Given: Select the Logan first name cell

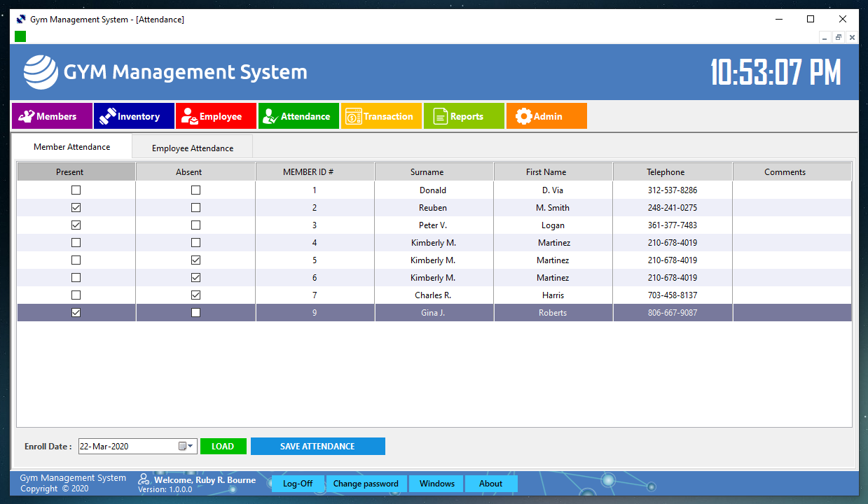Looking at the screenshot, I should click(x=553, y=225).
